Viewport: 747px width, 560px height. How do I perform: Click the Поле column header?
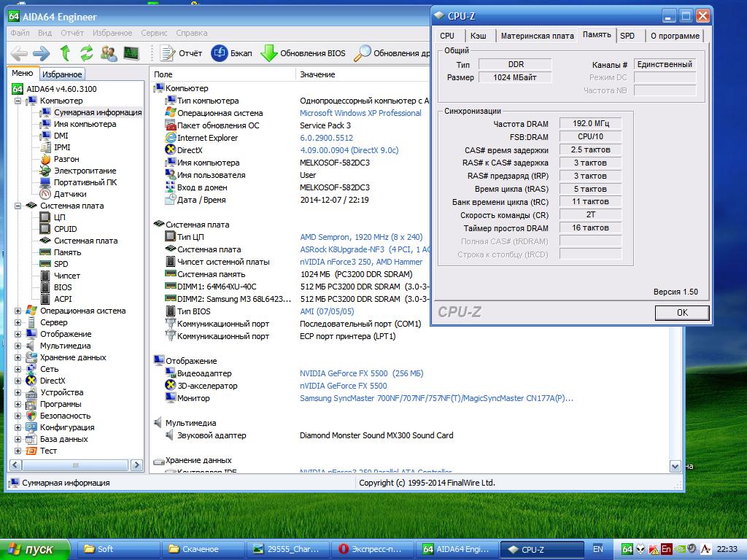[x=222, y=74]
